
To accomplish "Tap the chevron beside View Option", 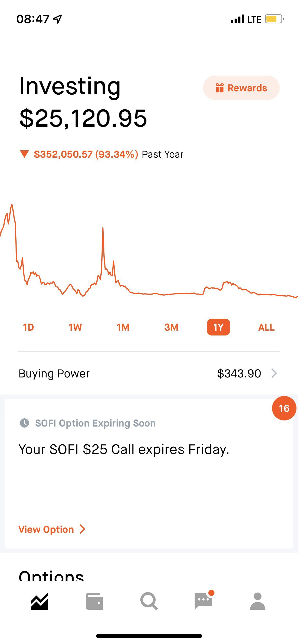I will click(82, 529).
